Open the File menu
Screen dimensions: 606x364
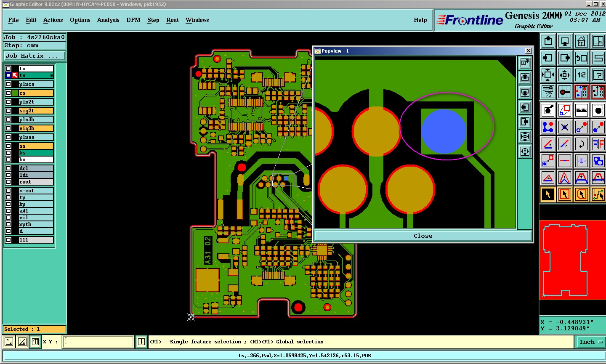(x=13, y=20)
